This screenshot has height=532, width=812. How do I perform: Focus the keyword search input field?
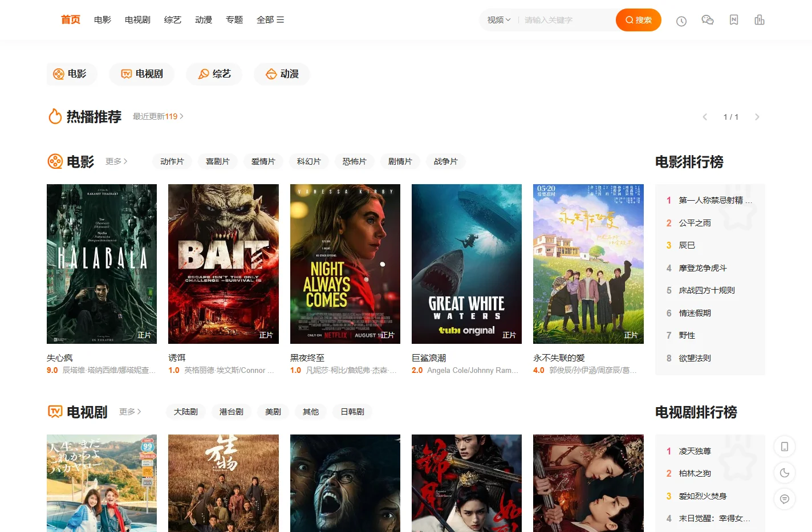(567, 20)
